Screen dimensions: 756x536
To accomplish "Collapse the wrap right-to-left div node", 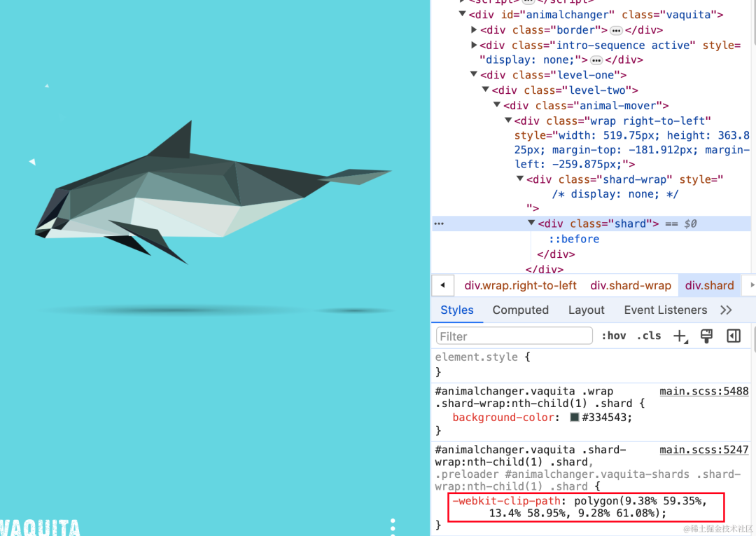I will click(x=508, y=121).
